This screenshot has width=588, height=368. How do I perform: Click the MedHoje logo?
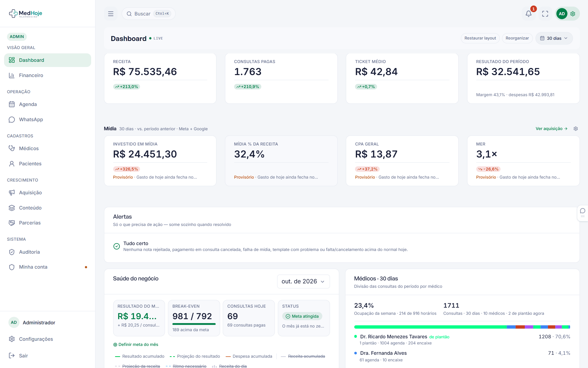tap(25, 13)
